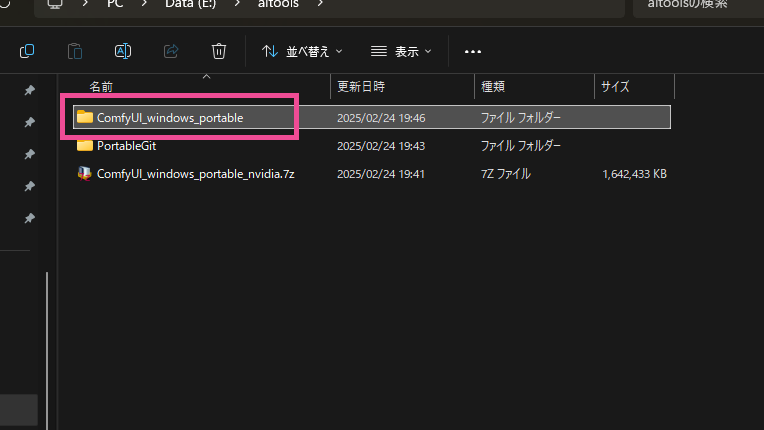Open the three-dot more options menu

(473, 51)
